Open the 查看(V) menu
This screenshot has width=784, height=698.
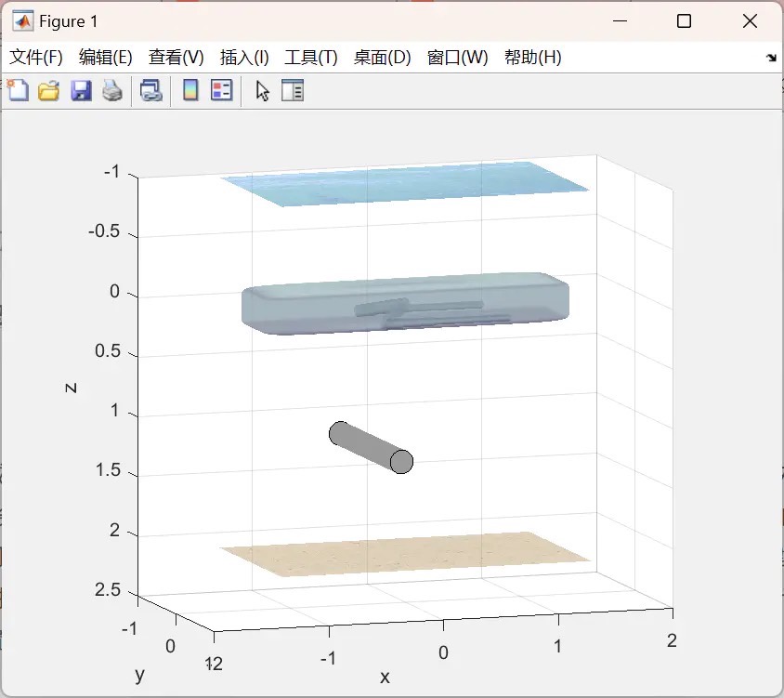point(176,57)
